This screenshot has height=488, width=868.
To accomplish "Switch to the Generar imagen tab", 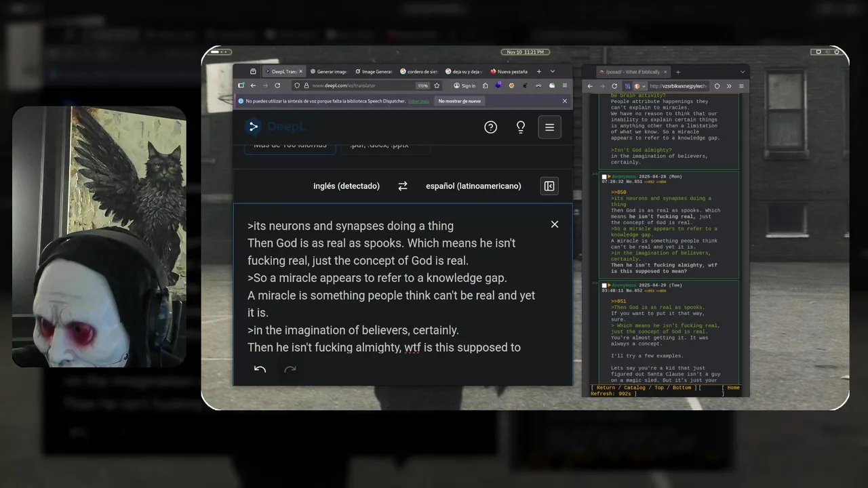I will coord(328,71).
